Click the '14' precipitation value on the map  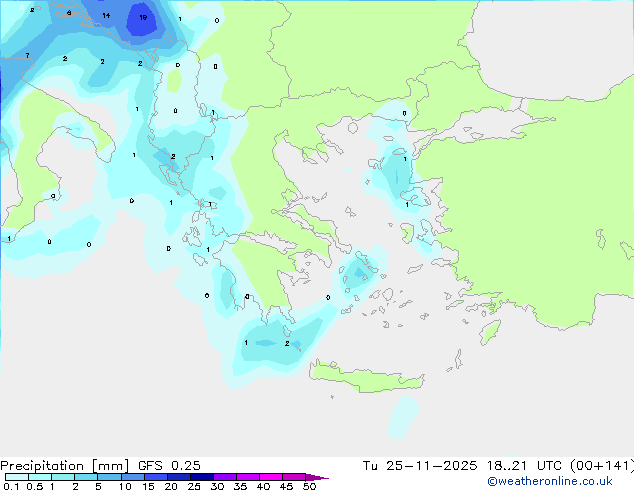[106, 15]
